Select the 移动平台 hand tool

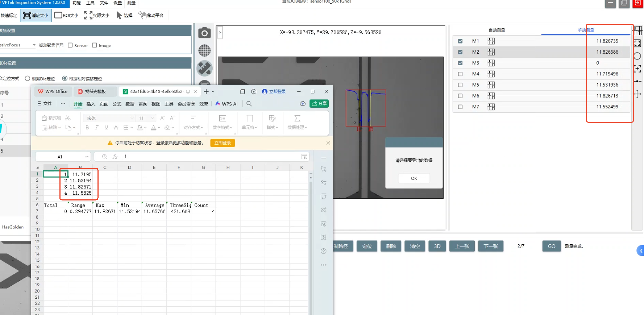pyautogui.click(x=151, y=15)
